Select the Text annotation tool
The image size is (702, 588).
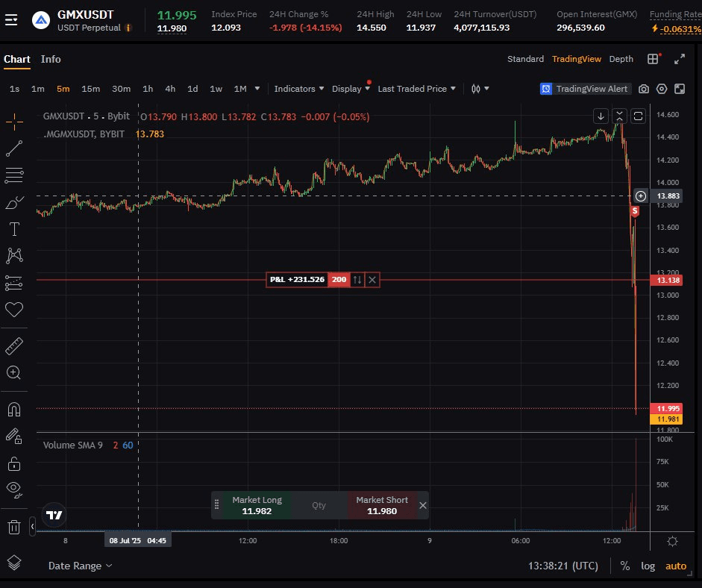point(14,229)
